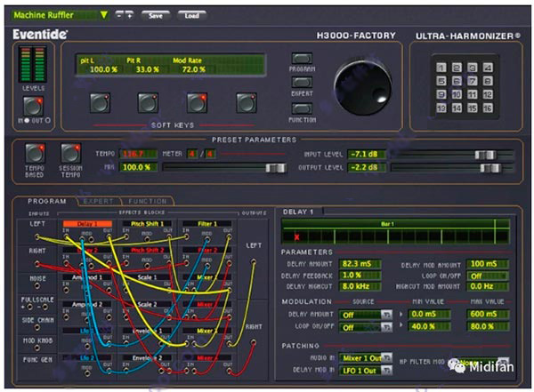Click the previous preset minus button
The image size is (534, 392).
(119, 15)
